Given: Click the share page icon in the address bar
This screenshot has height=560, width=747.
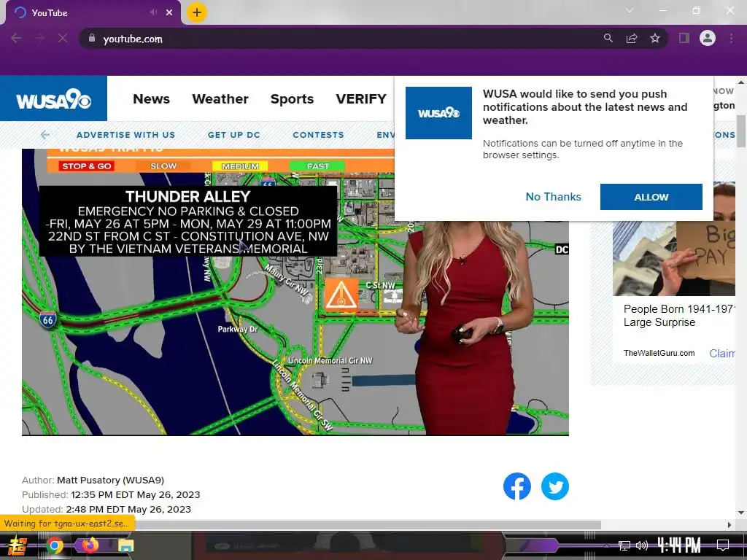Looking at the screenshot, I should tap(632, 38).
